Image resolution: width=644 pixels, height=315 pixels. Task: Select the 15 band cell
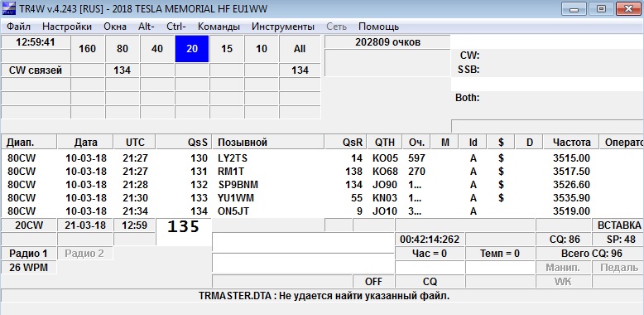coord(227,49)
